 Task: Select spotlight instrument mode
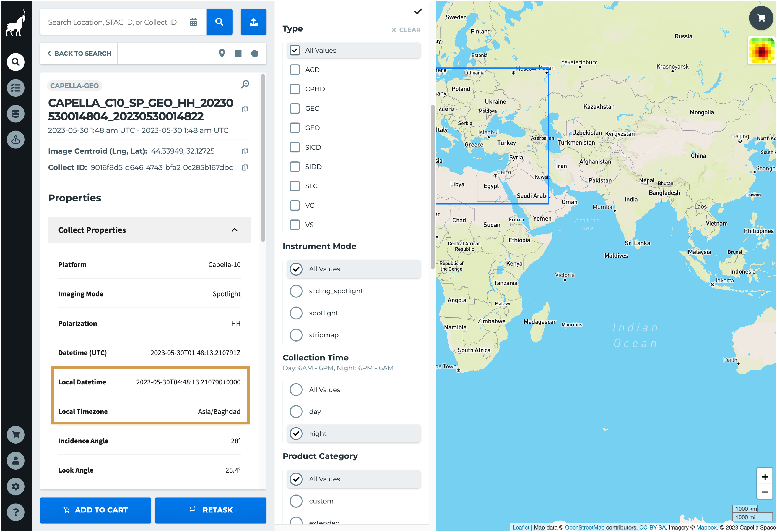pos(296,313)
